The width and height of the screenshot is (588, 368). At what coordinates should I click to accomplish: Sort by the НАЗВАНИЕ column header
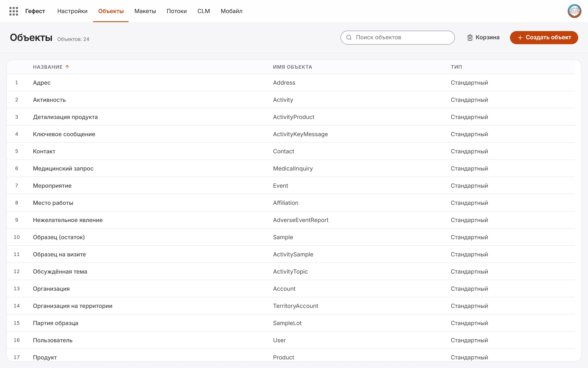point(48,67)
